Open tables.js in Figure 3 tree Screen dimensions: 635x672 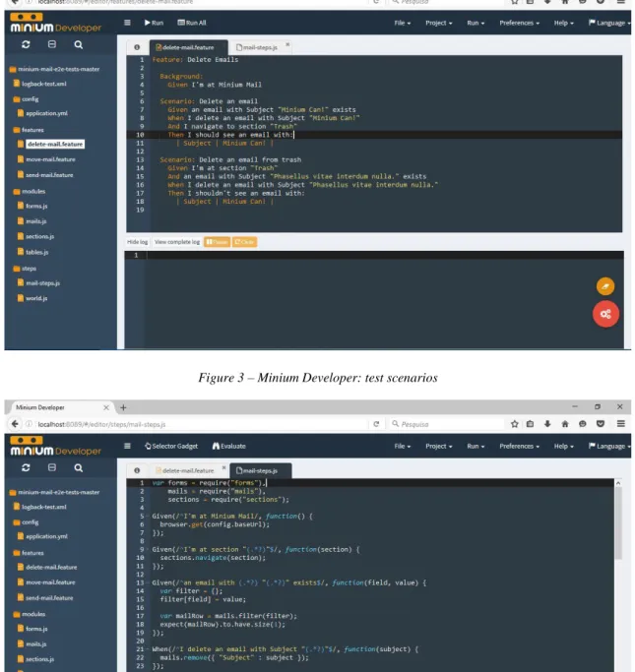36,252
